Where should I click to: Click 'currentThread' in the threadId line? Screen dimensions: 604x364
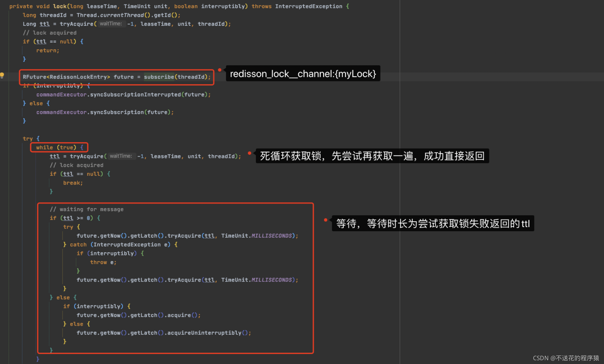coord(122,15)
